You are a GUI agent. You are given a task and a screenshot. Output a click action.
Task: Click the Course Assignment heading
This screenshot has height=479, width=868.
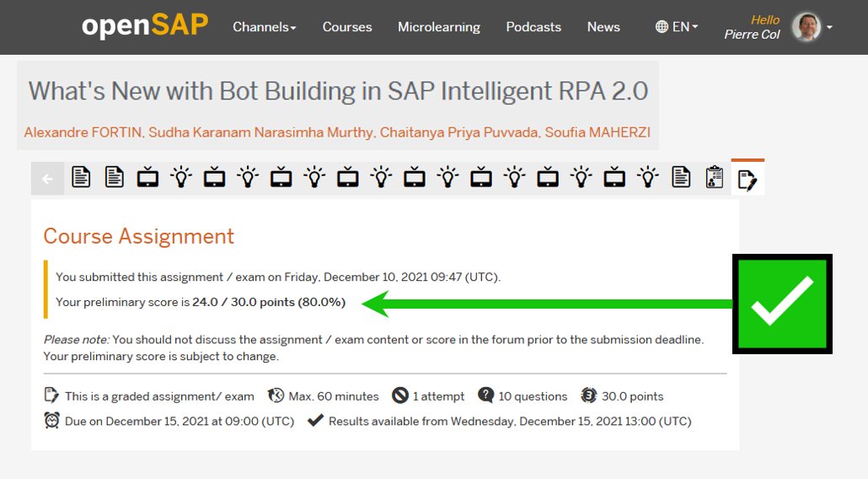pos(138,236)
